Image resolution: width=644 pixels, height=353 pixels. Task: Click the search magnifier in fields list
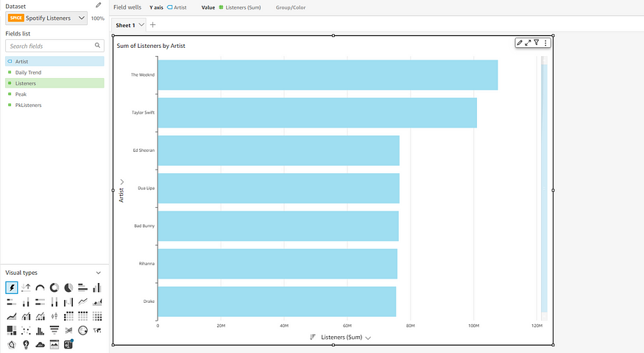97,46
